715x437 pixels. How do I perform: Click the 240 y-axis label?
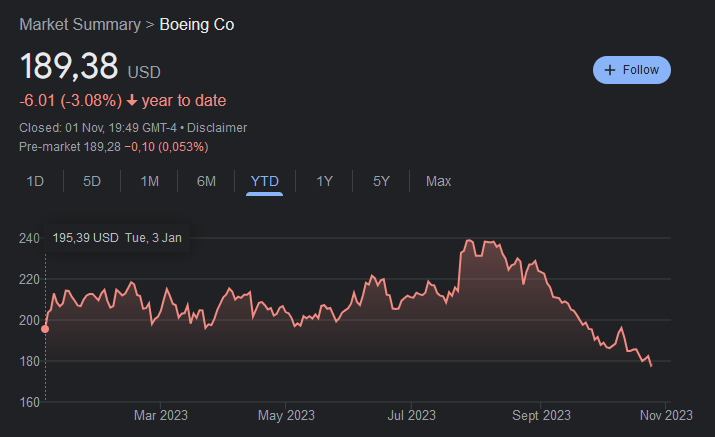tap(29, 238)
